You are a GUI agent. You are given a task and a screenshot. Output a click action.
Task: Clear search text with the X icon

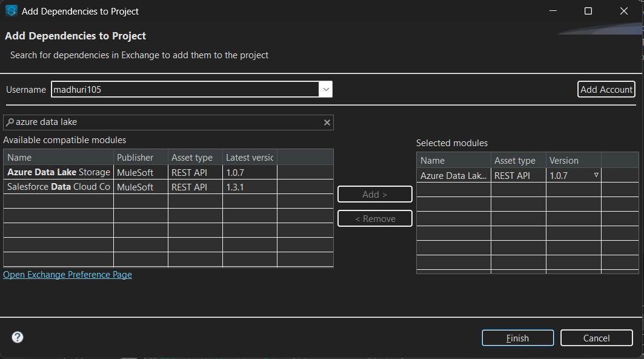coord(327,122)
